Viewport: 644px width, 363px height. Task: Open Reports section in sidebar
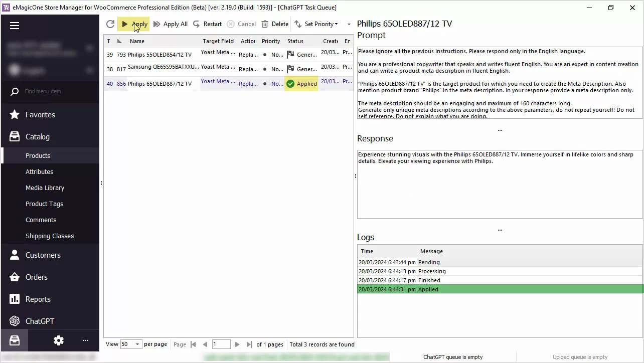(38, 299)
